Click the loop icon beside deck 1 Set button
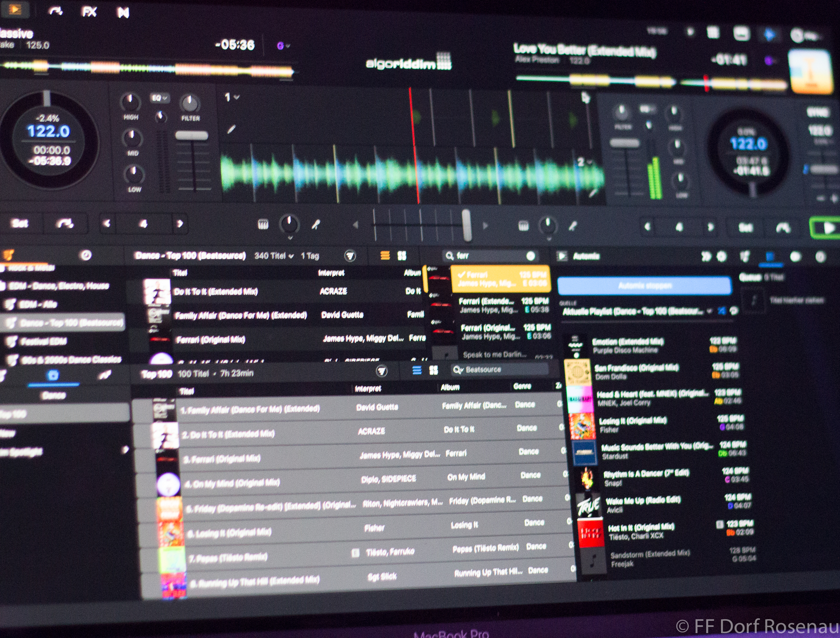 click(65, 223)
